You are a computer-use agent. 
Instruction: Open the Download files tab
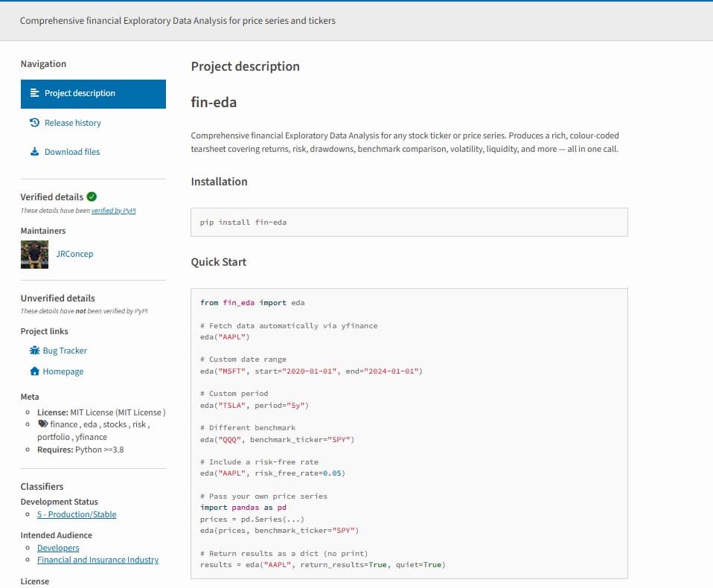point(71,152)
